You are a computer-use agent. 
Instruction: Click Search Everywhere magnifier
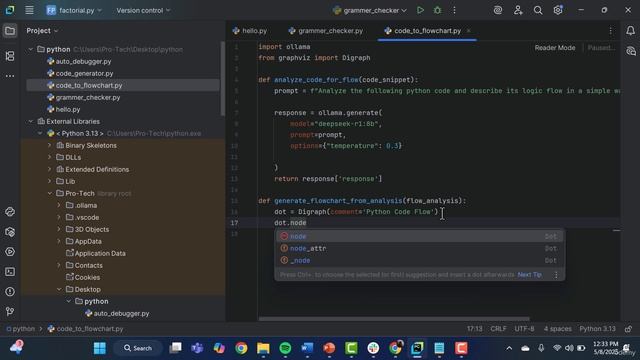point(538,10)
